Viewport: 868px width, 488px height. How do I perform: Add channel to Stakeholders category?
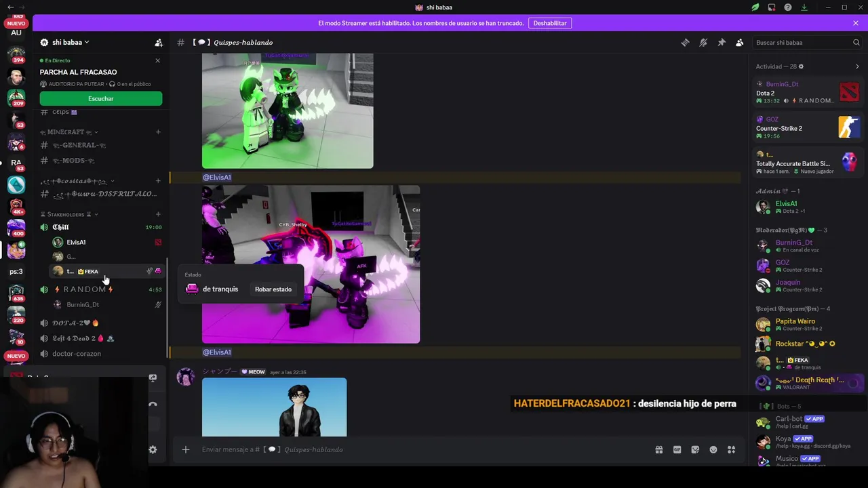click(158, 214)
